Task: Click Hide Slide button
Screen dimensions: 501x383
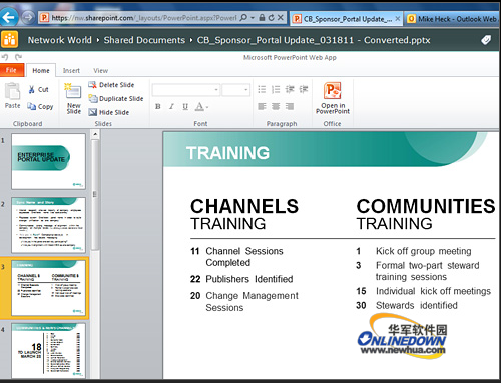Action: point(109,112)
